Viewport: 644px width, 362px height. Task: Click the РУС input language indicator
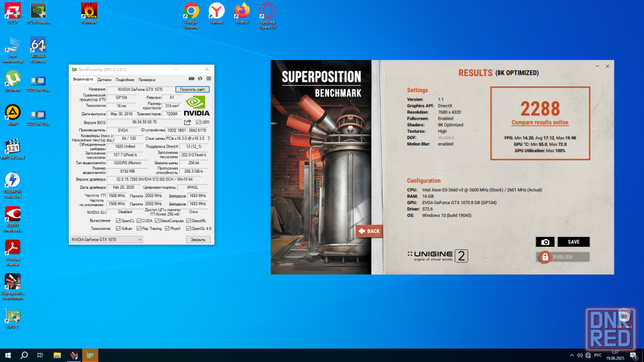tap(598, 356)
